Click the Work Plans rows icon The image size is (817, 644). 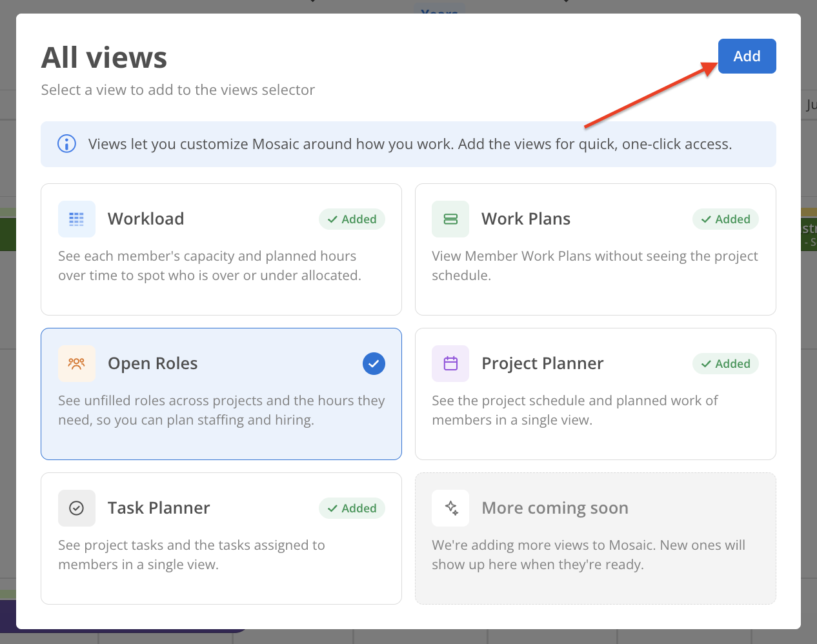click(450, 219)
